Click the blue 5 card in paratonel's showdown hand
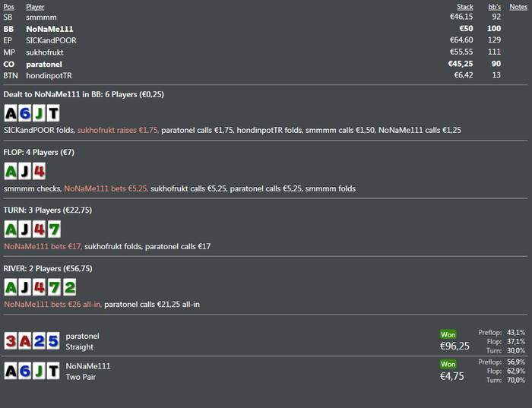 click(54, 341)
